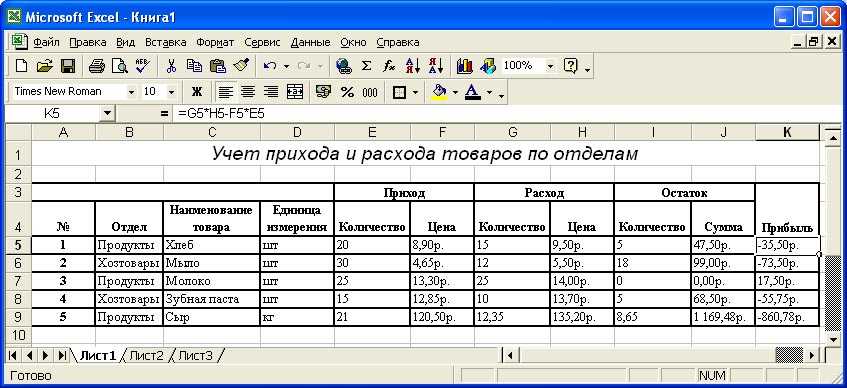Click the equals sign edit formula button

tap(165, 114)
